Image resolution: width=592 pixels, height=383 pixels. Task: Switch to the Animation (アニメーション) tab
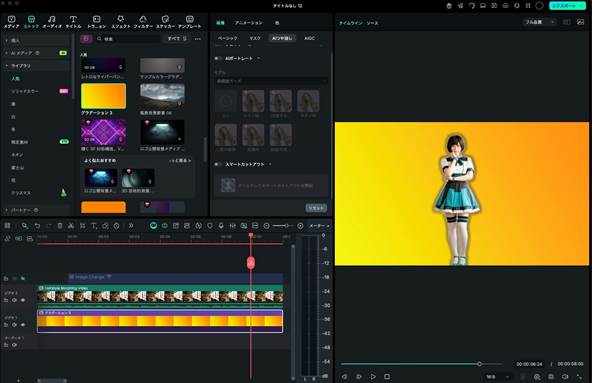248,23
